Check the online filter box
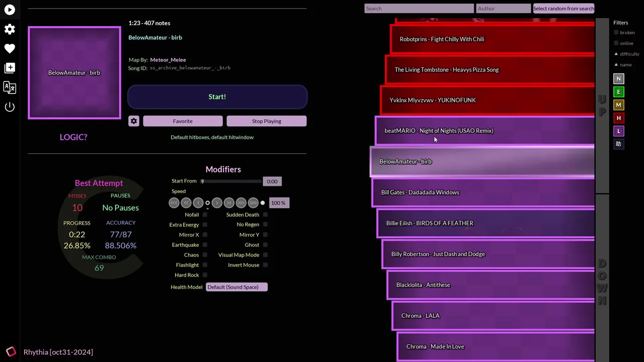Image resolution: width=644 pixels, height=362 pixels. point(616,43)
